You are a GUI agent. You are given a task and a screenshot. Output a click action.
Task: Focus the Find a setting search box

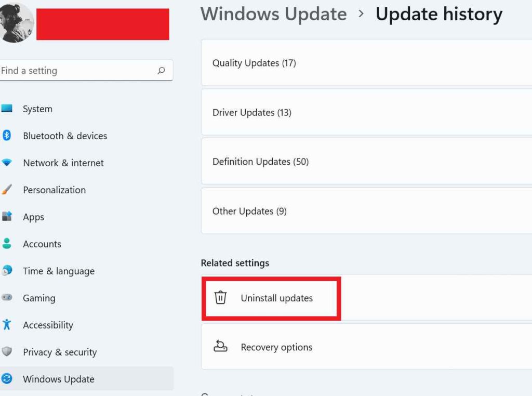pos(86,71)
